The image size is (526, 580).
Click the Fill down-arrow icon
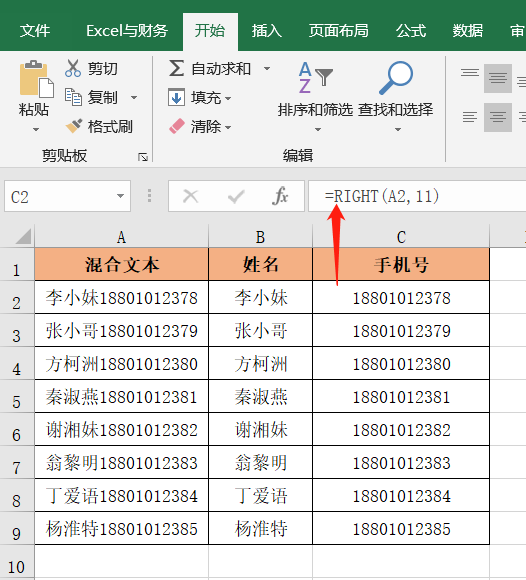point(176,97)
